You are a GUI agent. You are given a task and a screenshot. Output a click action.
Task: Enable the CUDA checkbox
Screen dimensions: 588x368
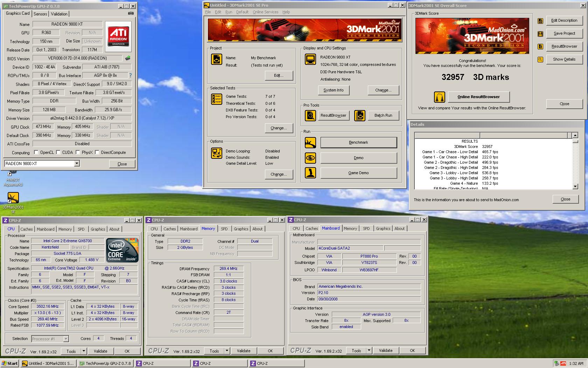[x=58, y=152]
